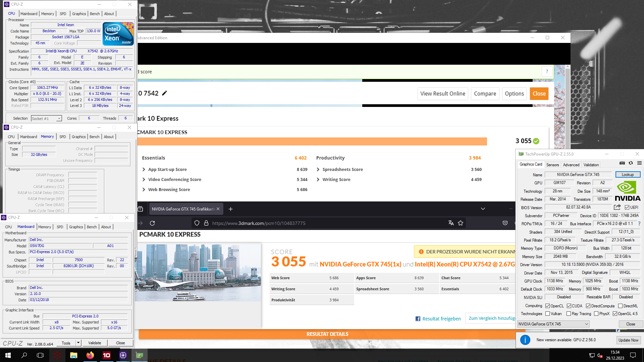Click the GPU-Z refresh icon
Viewport: 644px width, 362px height.
pos(631,163)
